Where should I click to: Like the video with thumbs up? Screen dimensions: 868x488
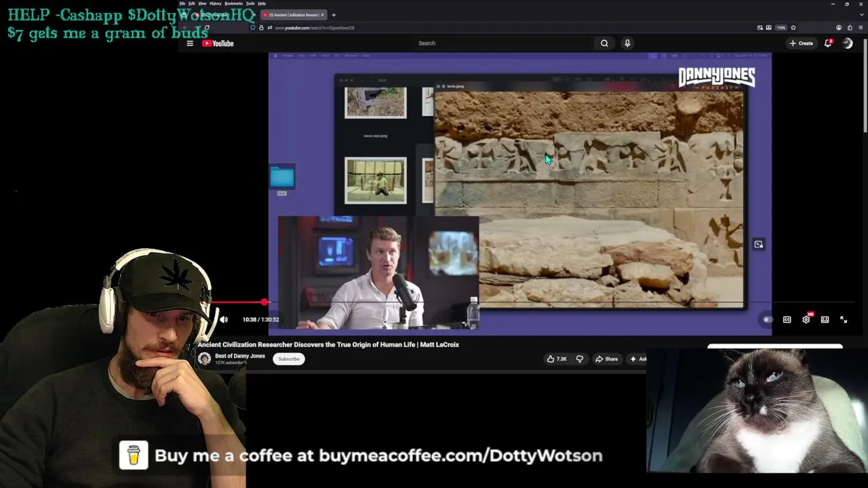557,359
